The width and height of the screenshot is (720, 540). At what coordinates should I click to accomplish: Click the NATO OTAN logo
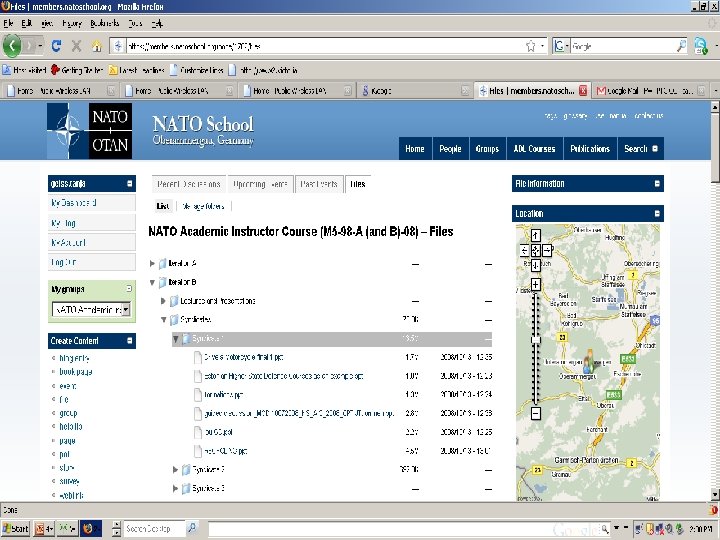point(90,131)
